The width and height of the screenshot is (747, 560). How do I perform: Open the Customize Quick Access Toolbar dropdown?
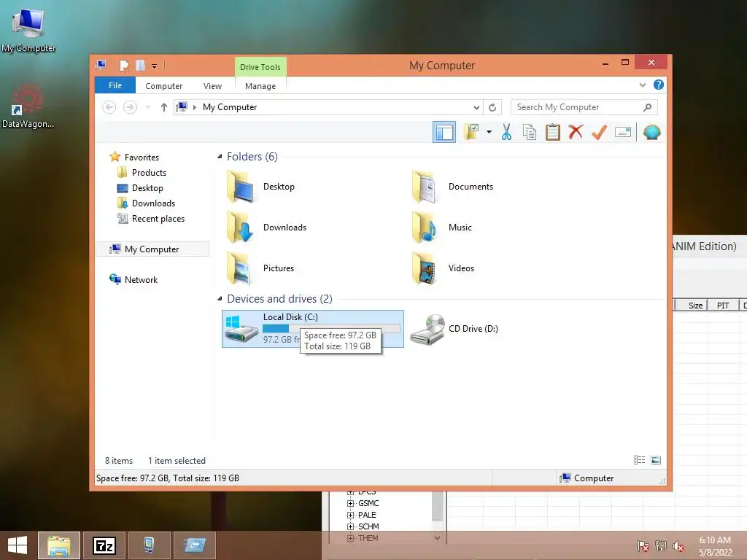[x=155, y=66]
